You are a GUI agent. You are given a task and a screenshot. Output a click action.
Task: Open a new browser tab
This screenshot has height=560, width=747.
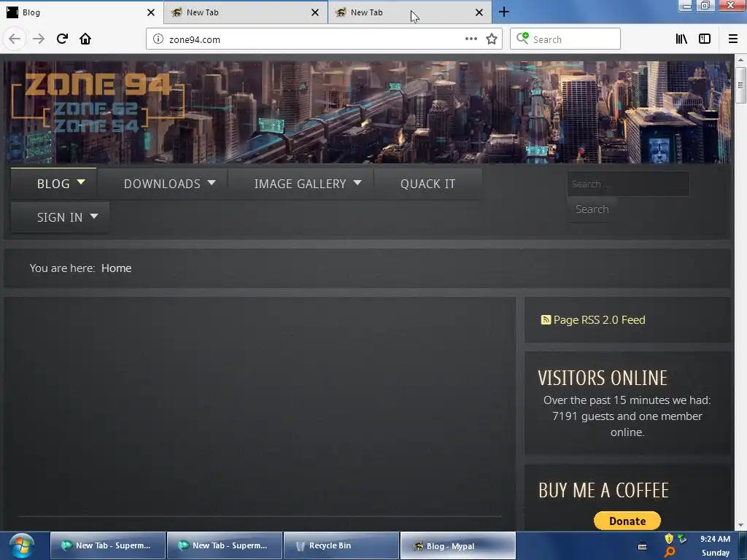tap(503, 12)
